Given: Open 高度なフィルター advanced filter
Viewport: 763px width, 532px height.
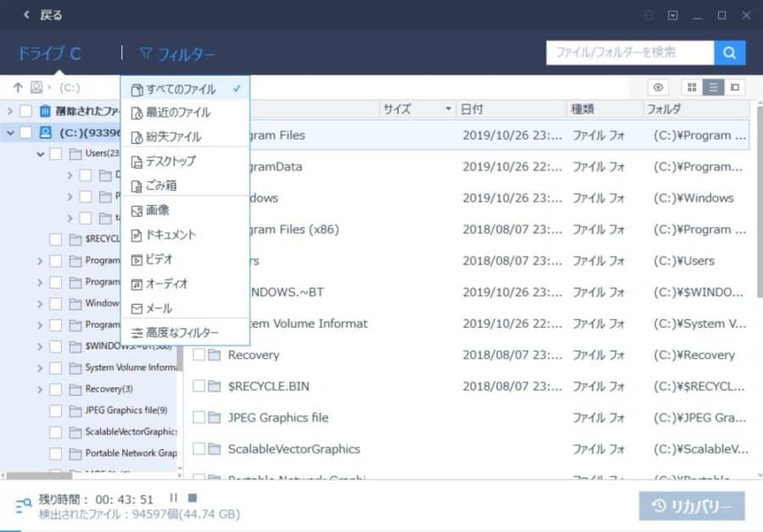Looking at the screenshot, I should (186, 333).
